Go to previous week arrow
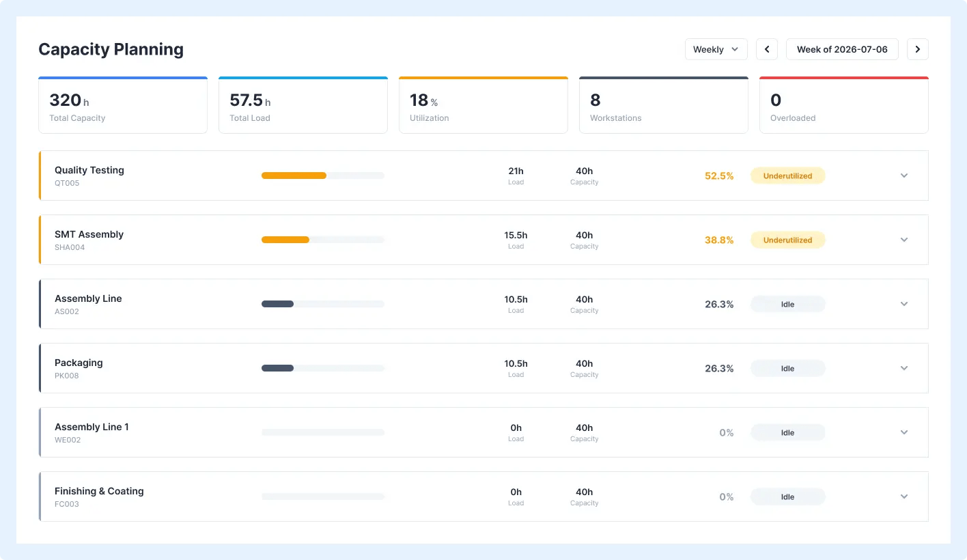The height and width of the screenshot is (560, 967). tap(767, 49)
